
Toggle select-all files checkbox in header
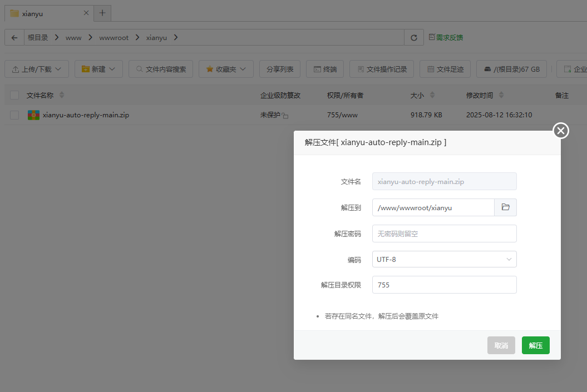click(x=14, y=95)
